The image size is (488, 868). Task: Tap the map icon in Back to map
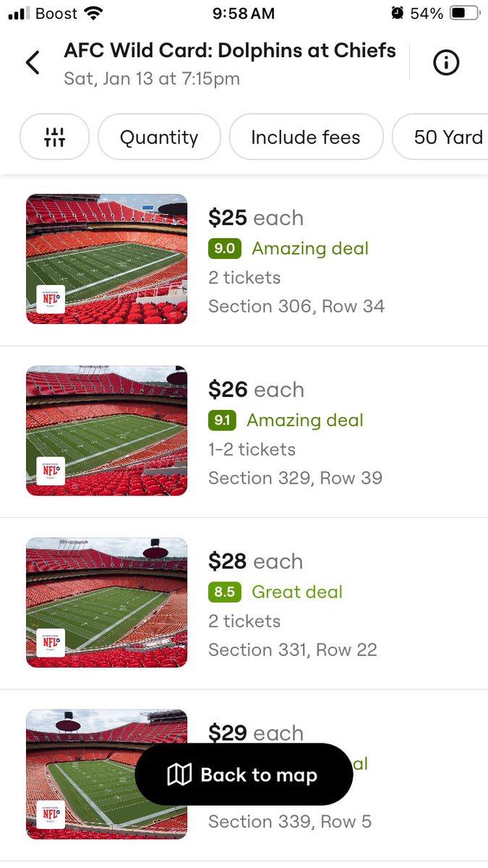179,775
